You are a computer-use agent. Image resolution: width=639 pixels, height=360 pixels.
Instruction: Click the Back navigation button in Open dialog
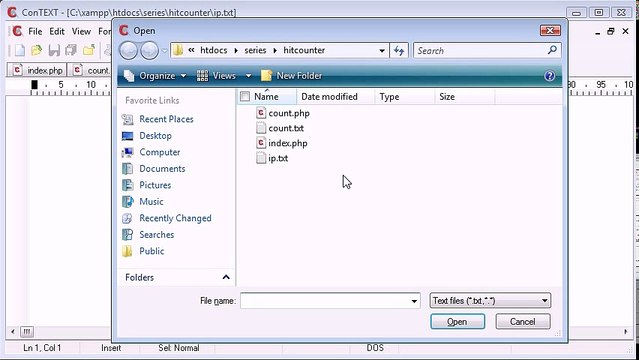[x=128, y=51]
